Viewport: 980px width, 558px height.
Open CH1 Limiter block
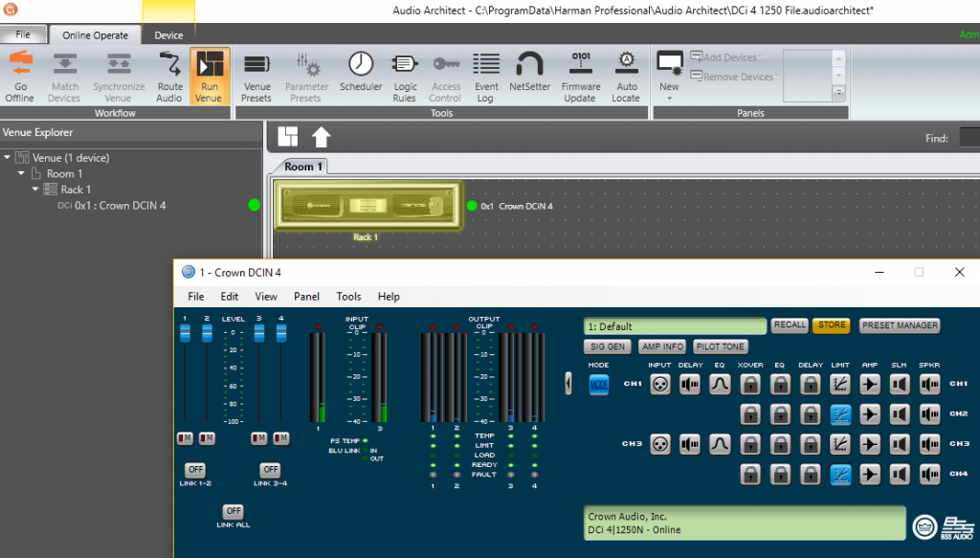click(840, 385)
